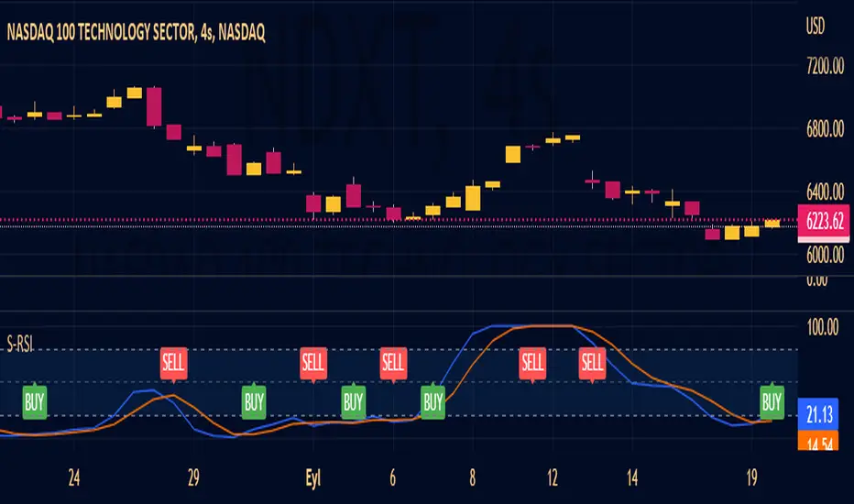This screenshot has height=504, width=854.
Task: Click the SELL marker just before date 29
Action: pyautogui.click(x=173, y=364)
